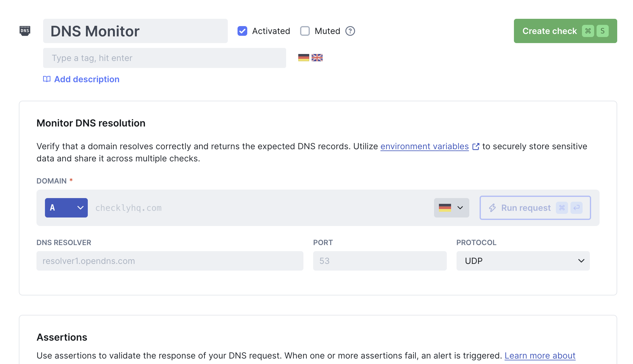Click the DNS check type icon

coord(25,31)
